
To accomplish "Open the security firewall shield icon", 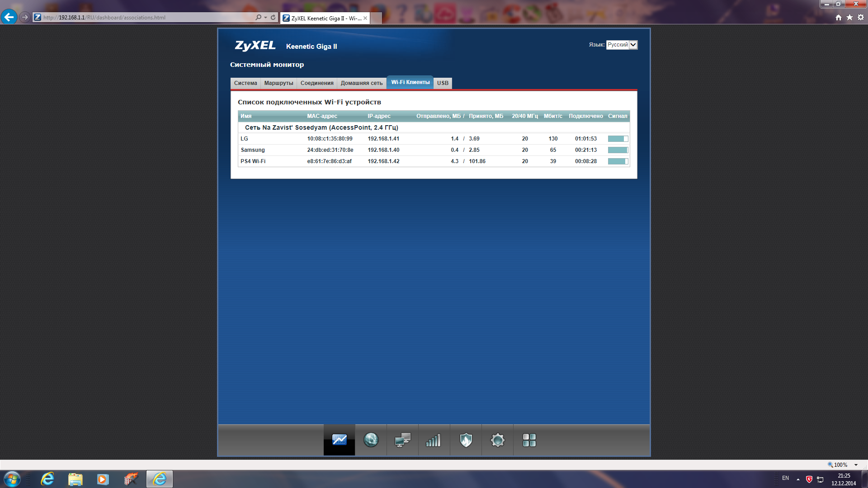I will point(466,440).
